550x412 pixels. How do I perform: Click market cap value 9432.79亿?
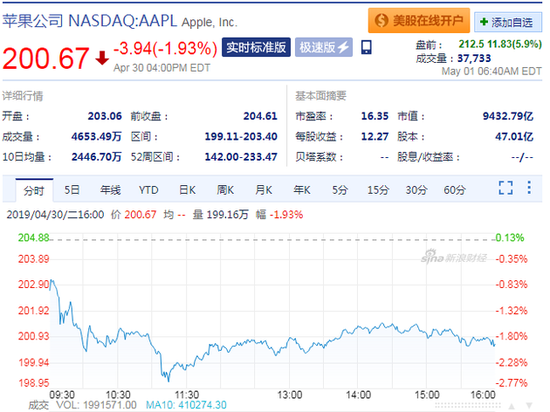tap(508, 116)
